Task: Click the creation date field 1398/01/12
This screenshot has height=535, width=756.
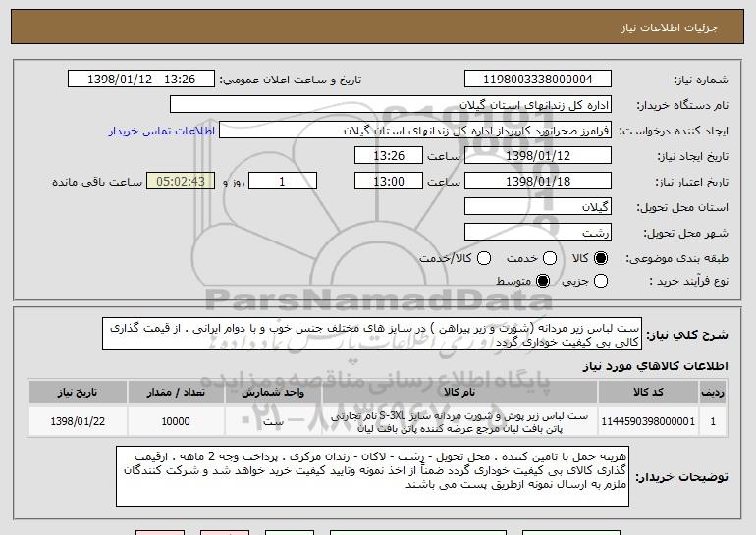Action: pos(538,156)
